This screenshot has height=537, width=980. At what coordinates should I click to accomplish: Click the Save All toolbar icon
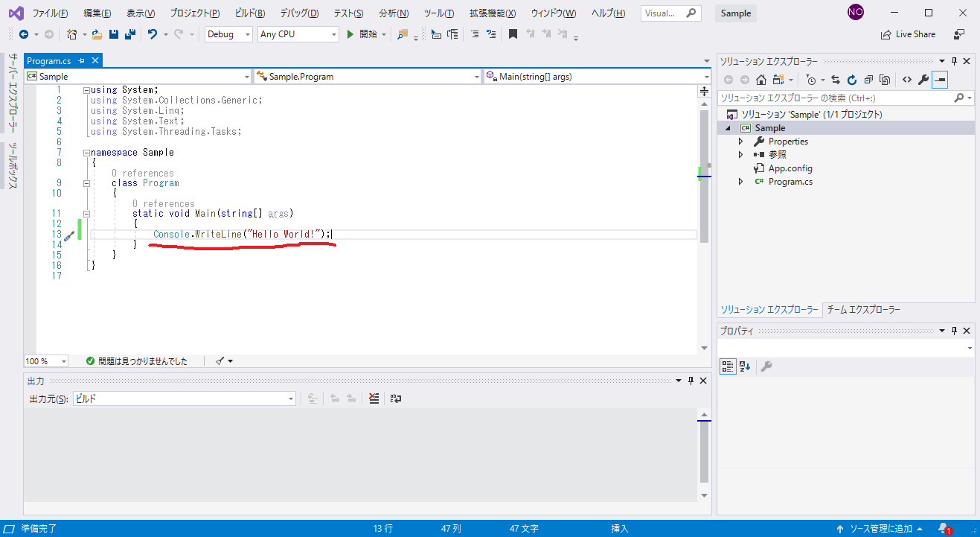pyautogui.click(x=129, y=34)
